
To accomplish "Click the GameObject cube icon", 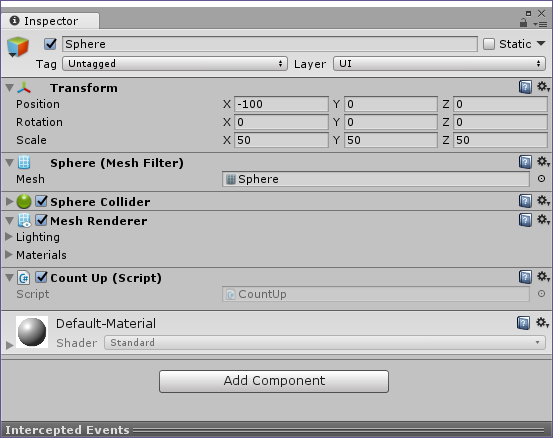I will [x=18, y=46].
